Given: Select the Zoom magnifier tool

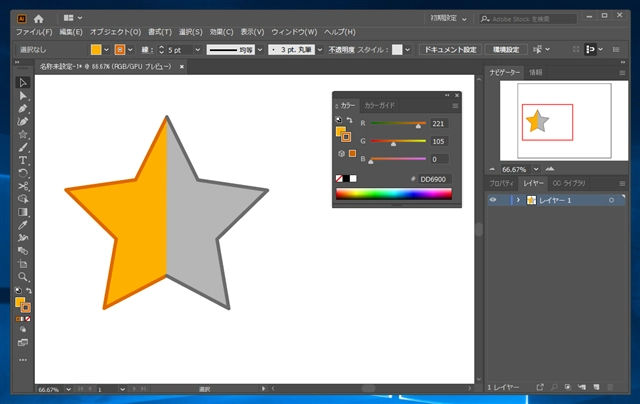Looking at the screenshot, I should point(23,277).
